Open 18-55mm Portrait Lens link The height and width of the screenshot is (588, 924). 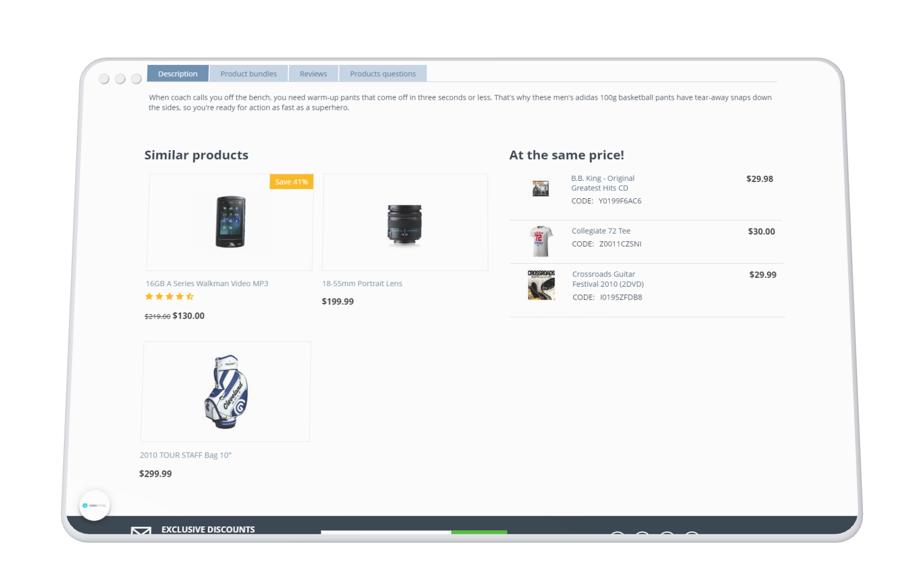click(362, 283)
